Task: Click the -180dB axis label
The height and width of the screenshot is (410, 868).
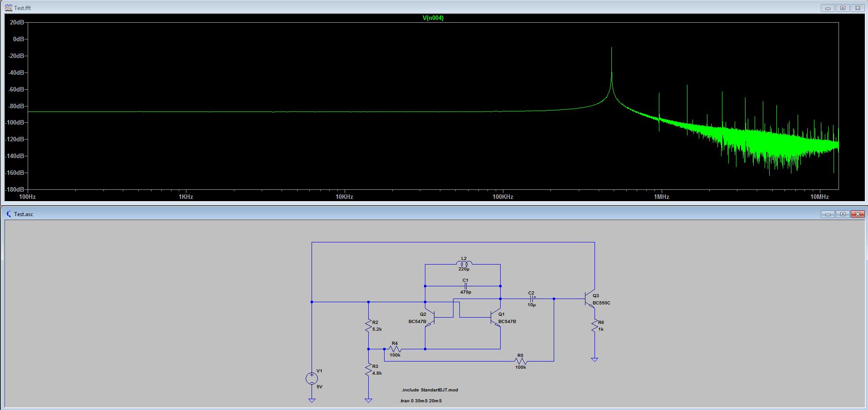Action: [15, 189]
